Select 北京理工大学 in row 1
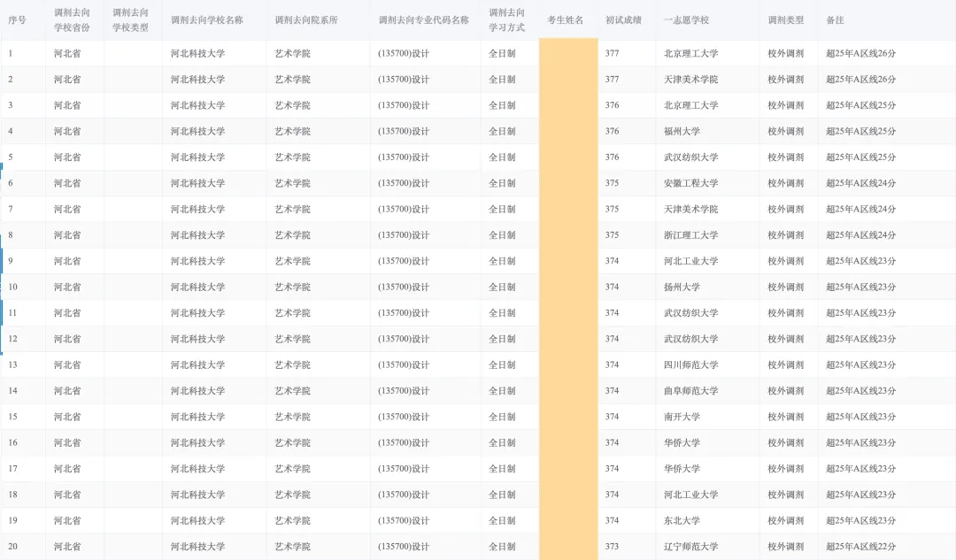Image resolution: width=956 pixels, height=560 pixels. pyautogui.click(x=690, y=54)
